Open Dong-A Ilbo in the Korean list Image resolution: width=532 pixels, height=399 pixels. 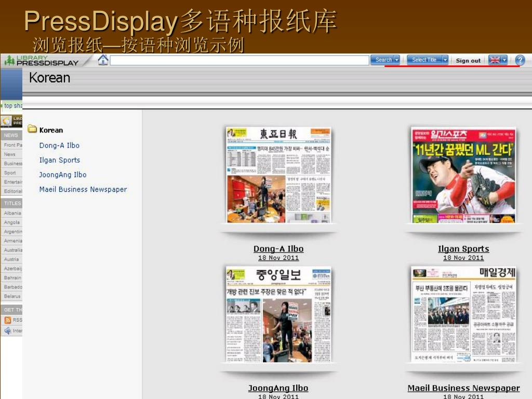coord(59,145)
